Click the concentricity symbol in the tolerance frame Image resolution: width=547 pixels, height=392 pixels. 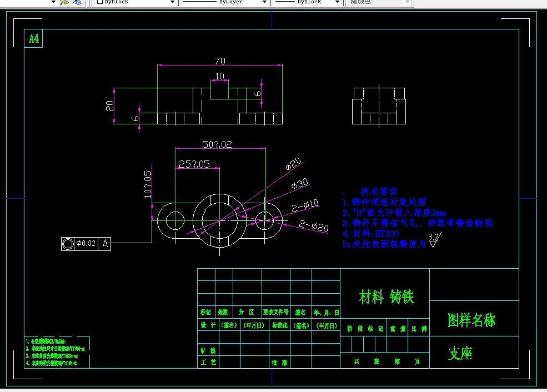pos(68,244)
